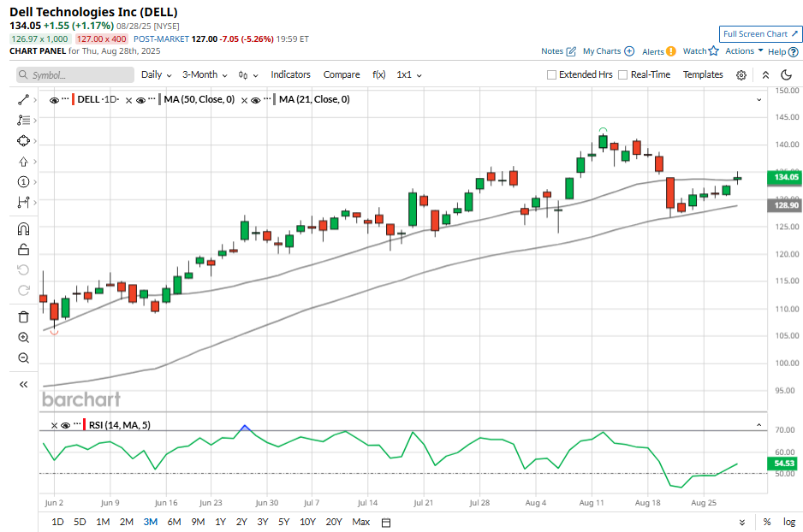Select the arrow marker tool
Screen dimensions: 803x532
[x=23, y=162]
